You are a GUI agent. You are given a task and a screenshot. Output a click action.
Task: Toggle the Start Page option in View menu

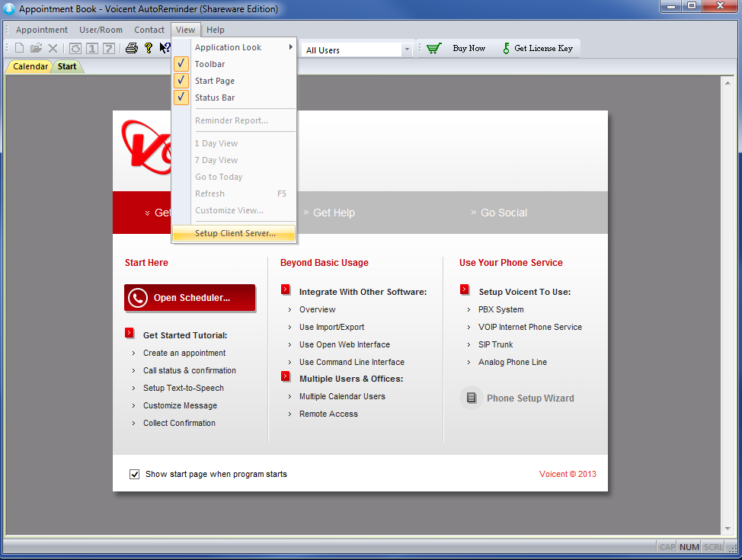pos(215,81)
